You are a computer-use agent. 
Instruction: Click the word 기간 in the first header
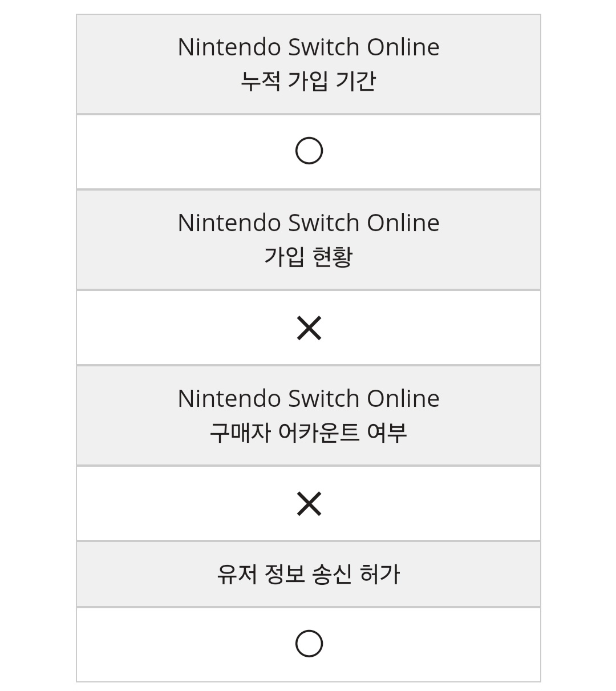356,81
